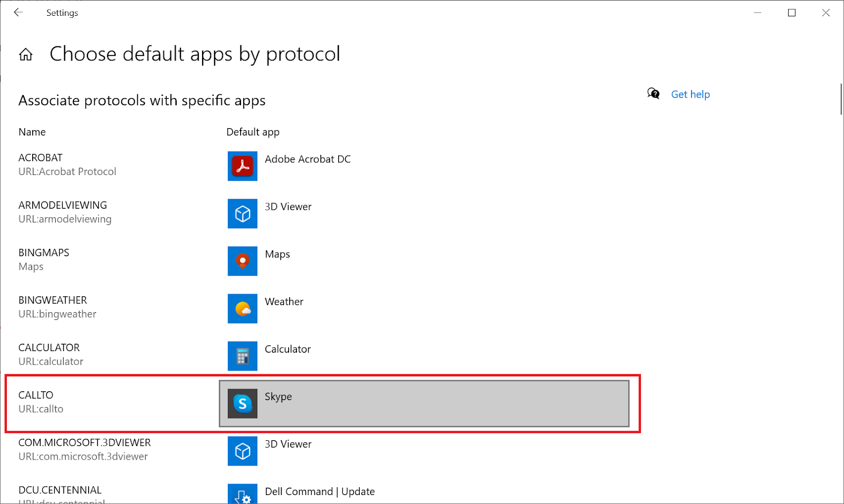Click URL:bingweather description text
The image size is (844, 504).
(57, 314)
